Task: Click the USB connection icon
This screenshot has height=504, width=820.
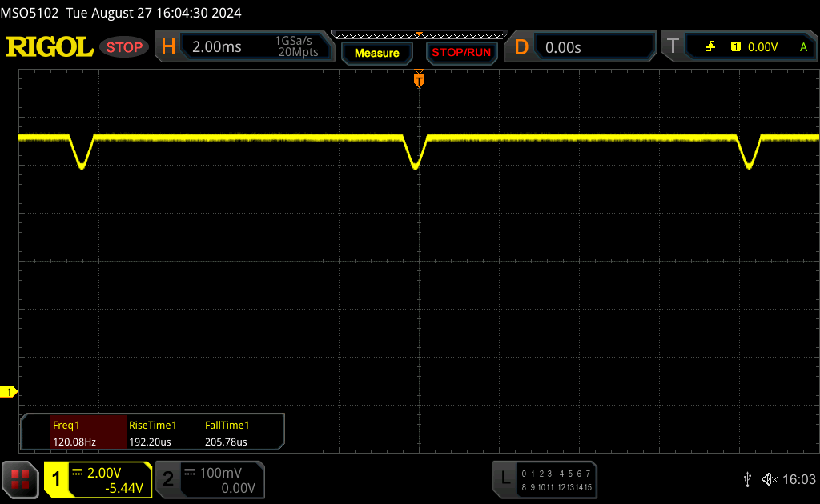Action: tap(747, 479)
